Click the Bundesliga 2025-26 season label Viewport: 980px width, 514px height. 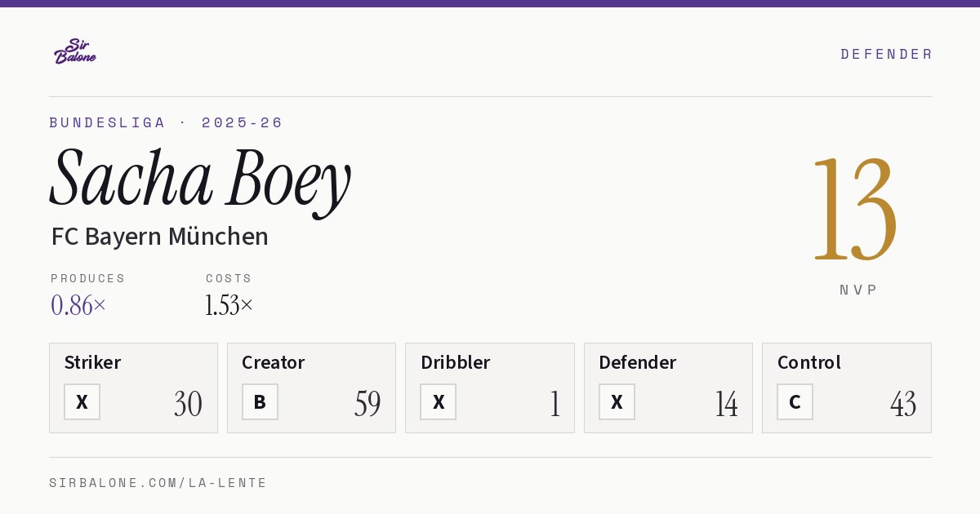point(167,122)
